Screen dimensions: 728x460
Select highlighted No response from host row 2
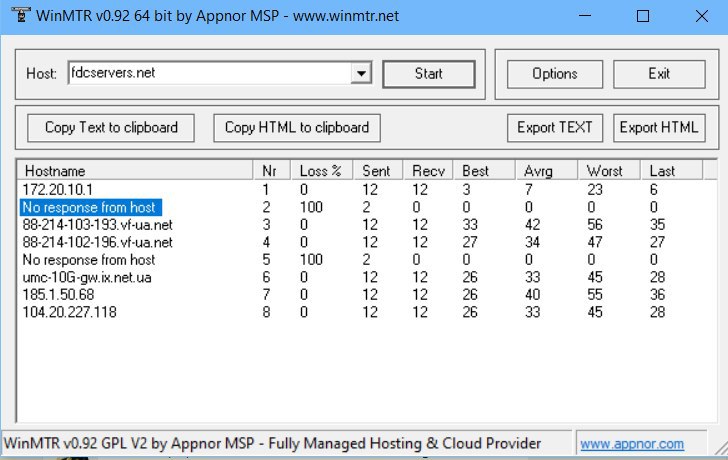coord(91,207)
